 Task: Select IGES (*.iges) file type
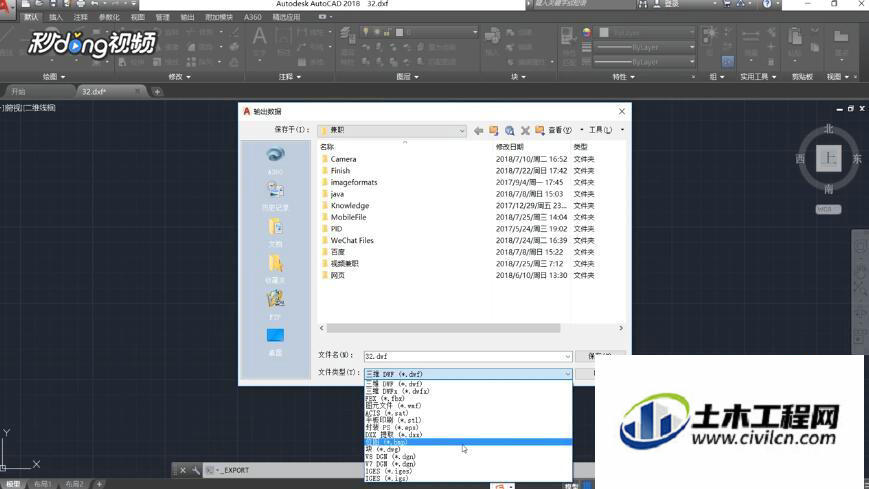468,471
